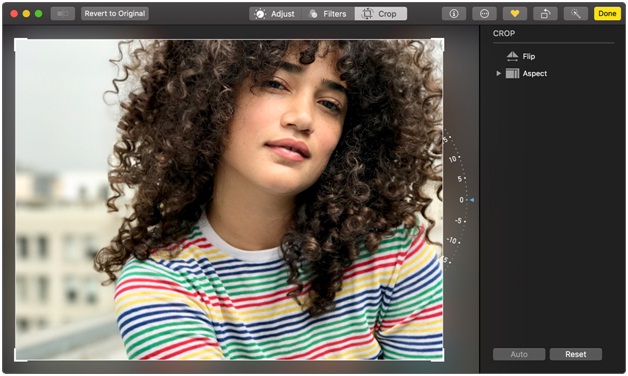628x376 pixels.
Task: Click the yellow Done button
Action: [607, 14]
